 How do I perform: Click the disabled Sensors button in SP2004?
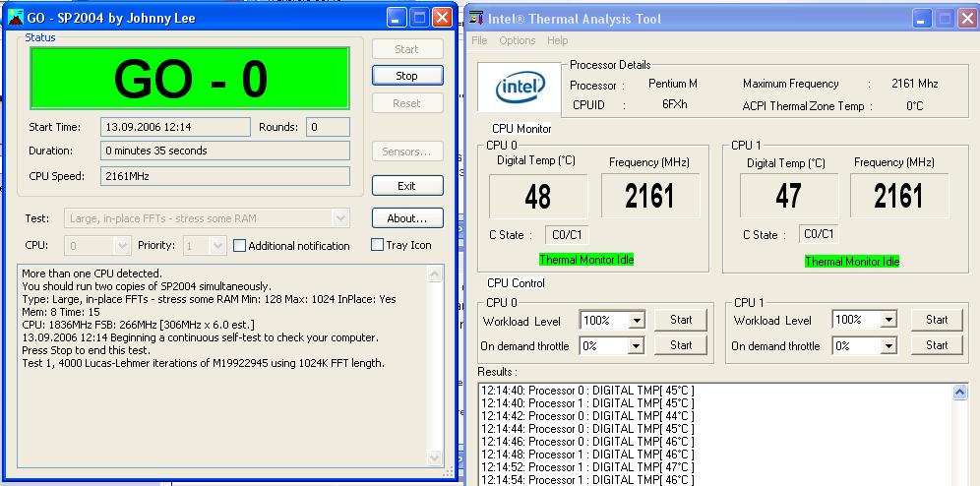click(407, 152)
